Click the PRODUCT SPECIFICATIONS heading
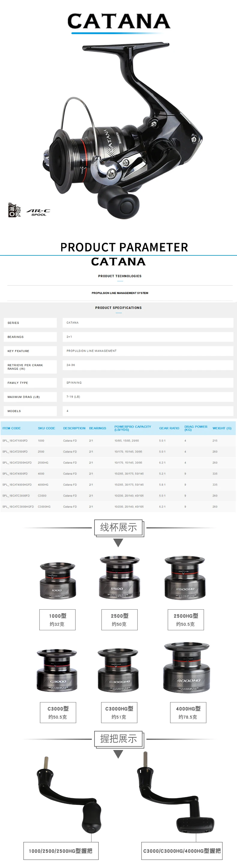Screen dimensions: 237x868 [x=118, y=307]
